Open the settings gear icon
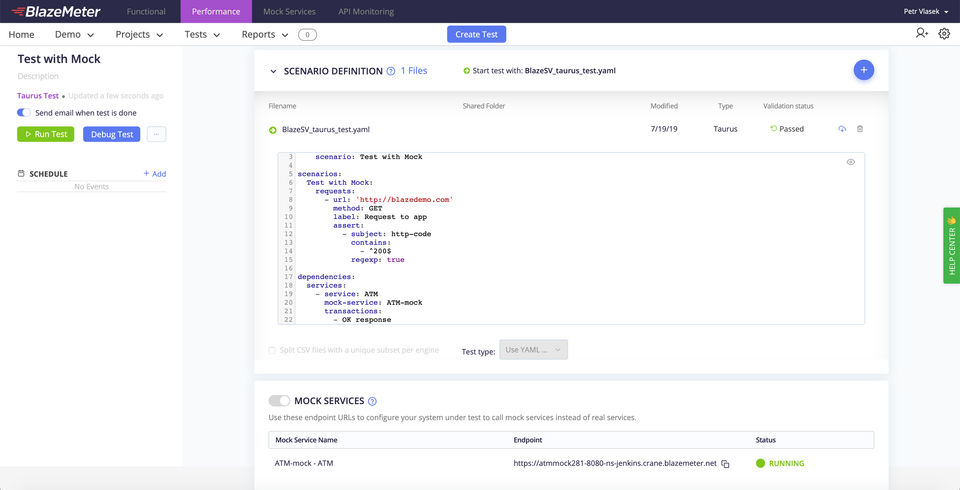The image size is (960, 490). point(944,34)
